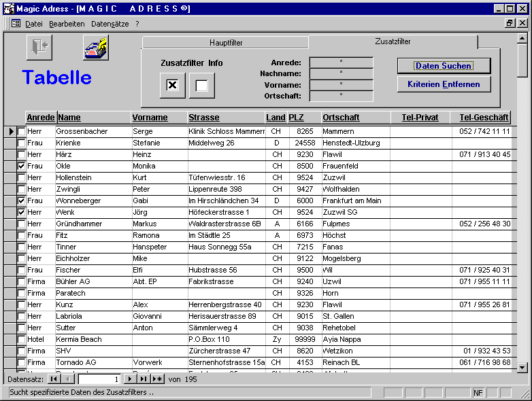Jump to first record in navigator
Screen dimensions: 532x401
click(53, 379)
